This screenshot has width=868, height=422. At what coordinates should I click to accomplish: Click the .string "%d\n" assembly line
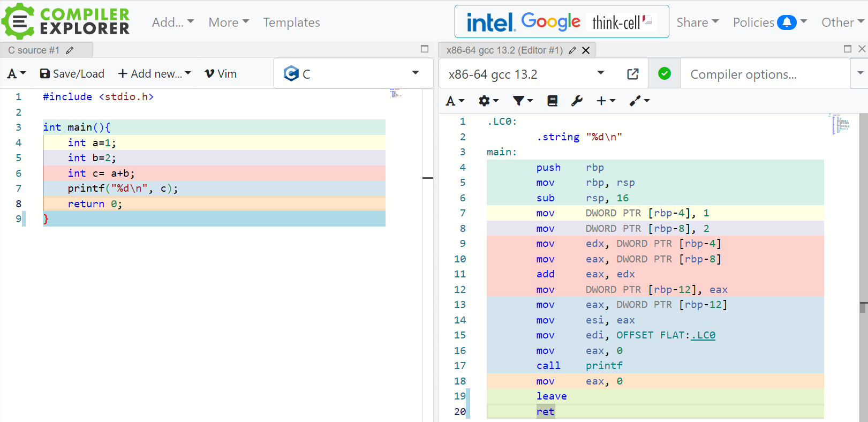tap(579, 137)
